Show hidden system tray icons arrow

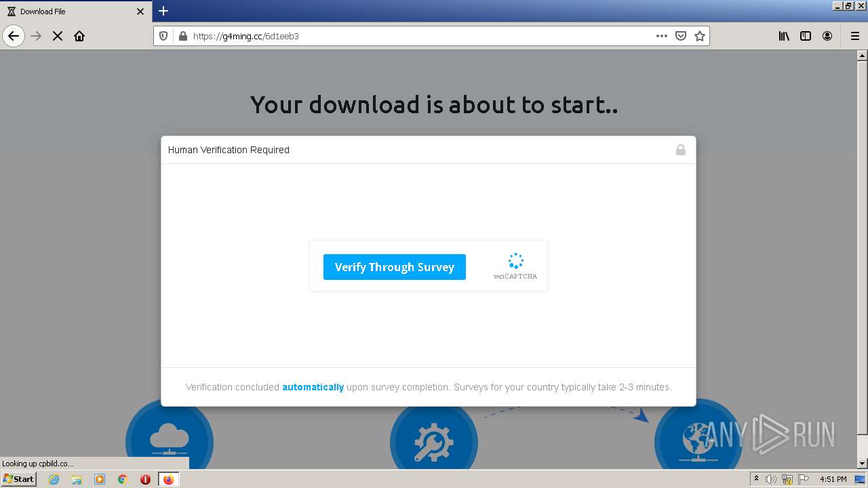[756, 479]
